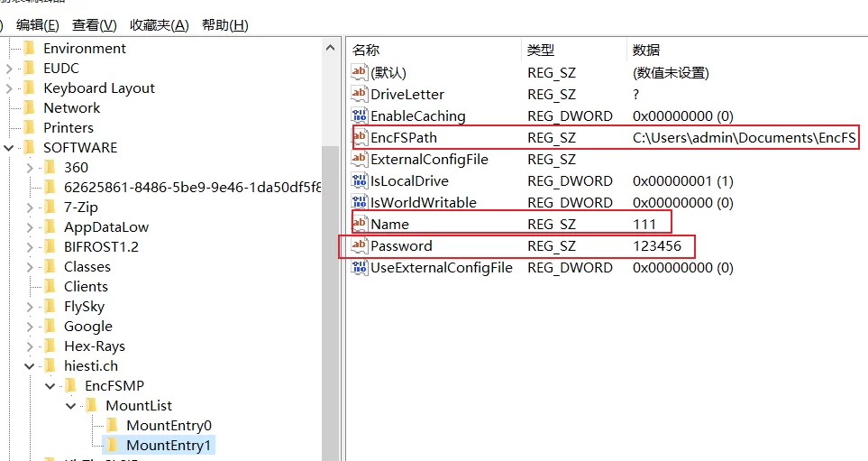Click the string icon beside EncFSPath
The height and width of the screenshot is (461, 868).
coord(360,138)
